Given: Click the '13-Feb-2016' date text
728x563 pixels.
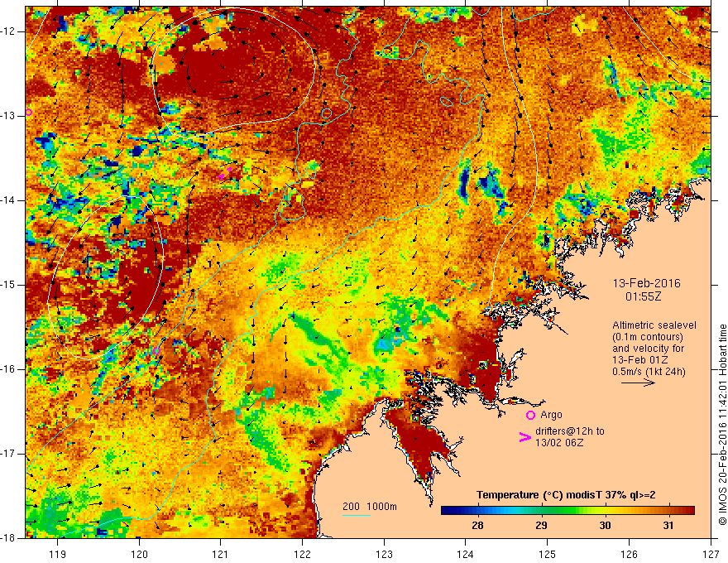Looking at the screenshot, I should click(x=646, y=283).
